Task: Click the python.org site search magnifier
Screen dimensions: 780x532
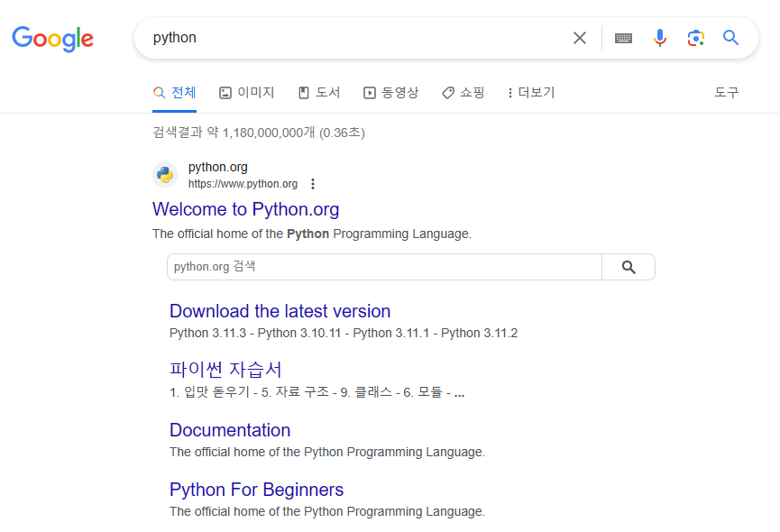Action: point(629,267)
